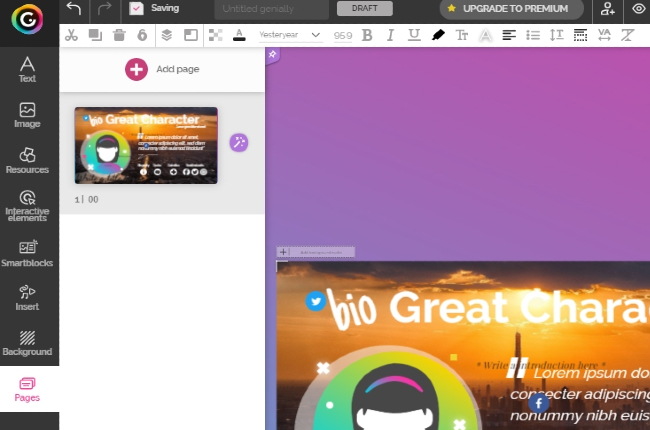Select the Great Character page thumbnail
650x430 pixels.
146,146
